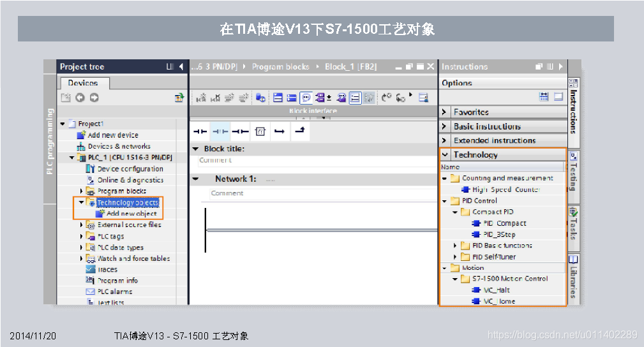Expand the External source files folder

[x=81, y=225]
